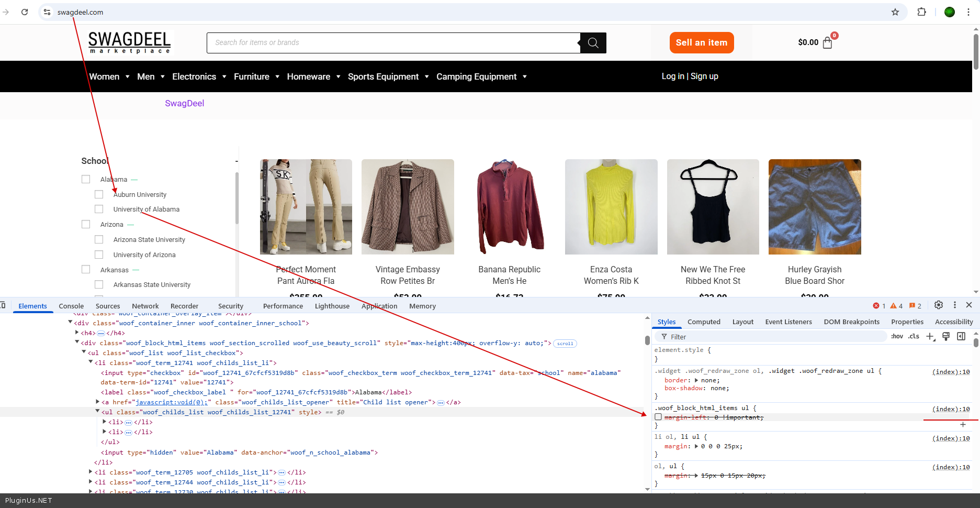Open the Computed styles tab
Viewport: 980px width, 508px height.
click(x=704, y=322)
